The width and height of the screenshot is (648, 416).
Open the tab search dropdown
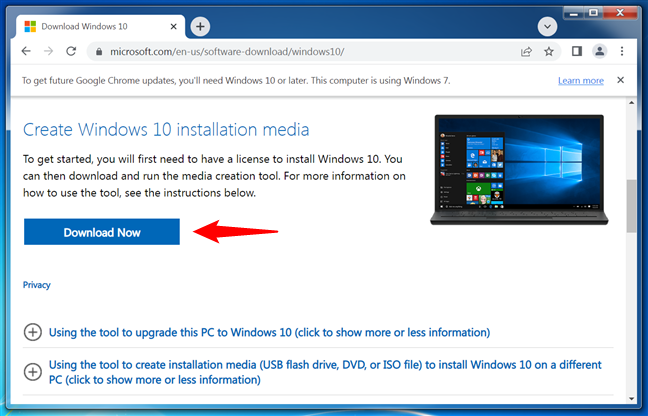coord(547,27)
